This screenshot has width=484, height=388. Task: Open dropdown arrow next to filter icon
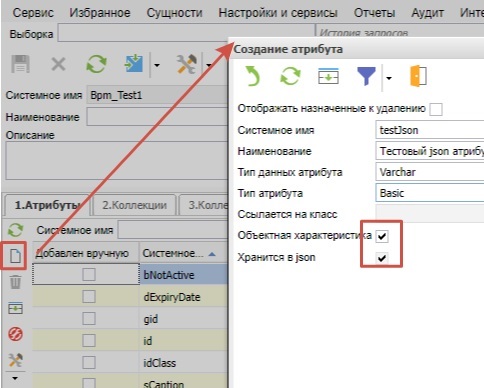point(389,78)
